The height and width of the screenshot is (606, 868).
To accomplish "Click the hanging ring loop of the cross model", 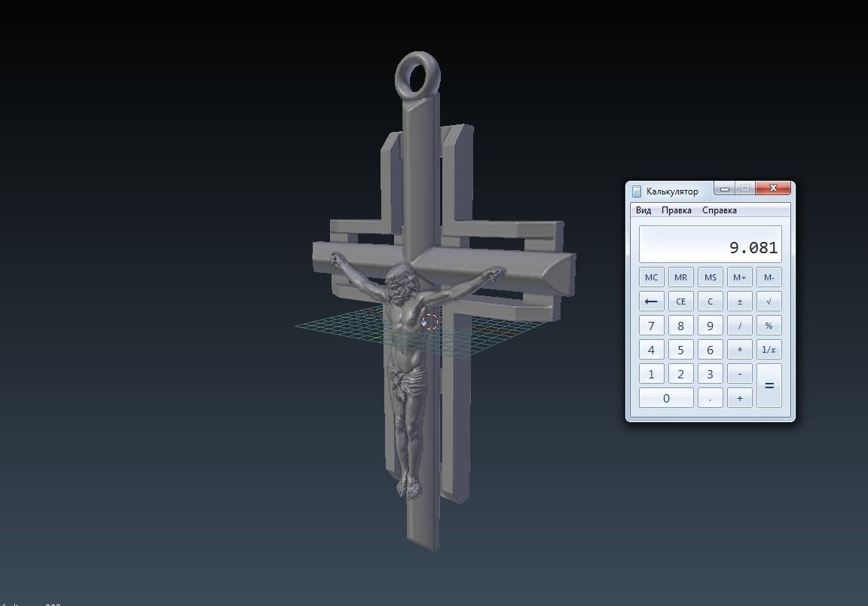I will point(417,75).
